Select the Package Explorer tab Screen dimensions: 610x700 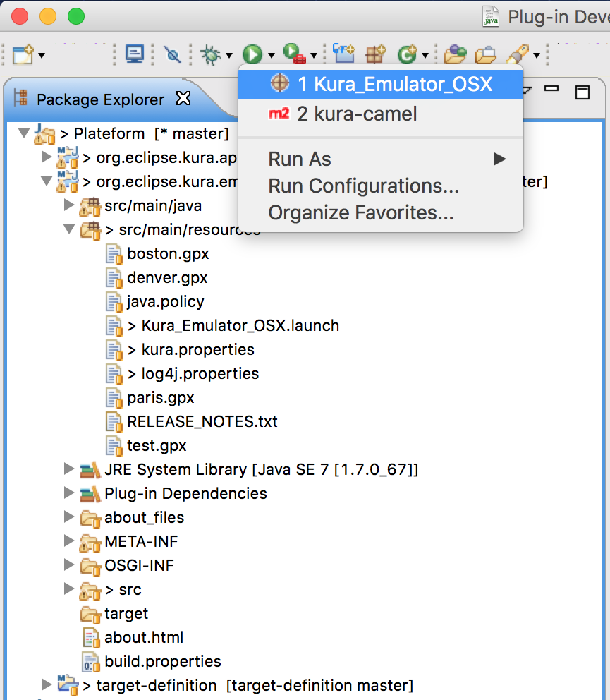tap(100, 99)
